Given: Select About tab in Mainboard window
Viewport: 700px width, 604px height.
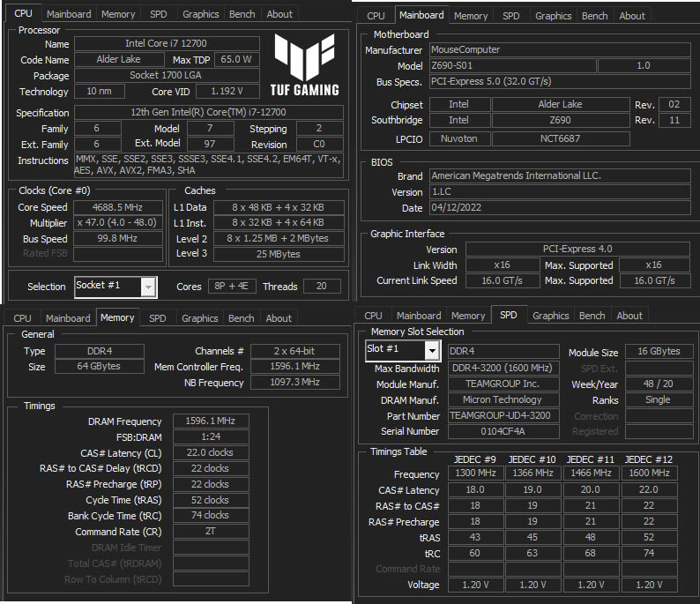Looking at the screenshot, I should [x=632, y=16].
